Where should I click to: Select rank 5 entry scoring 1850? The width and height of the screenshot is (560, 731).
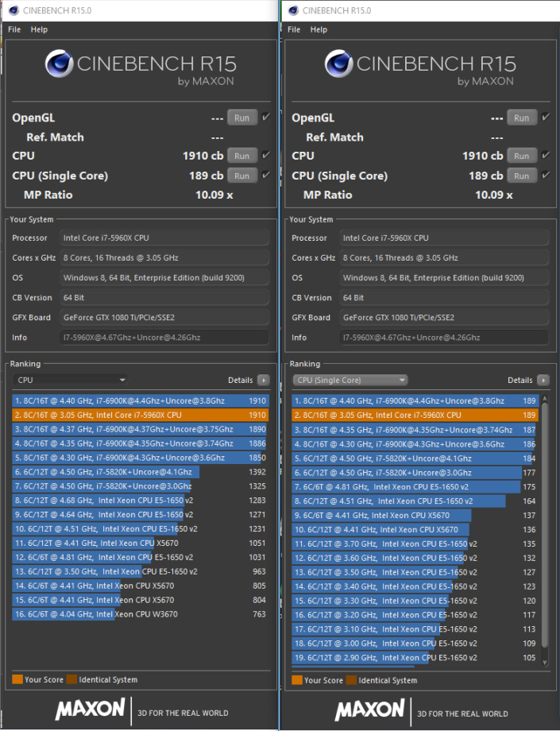[141, 458]
